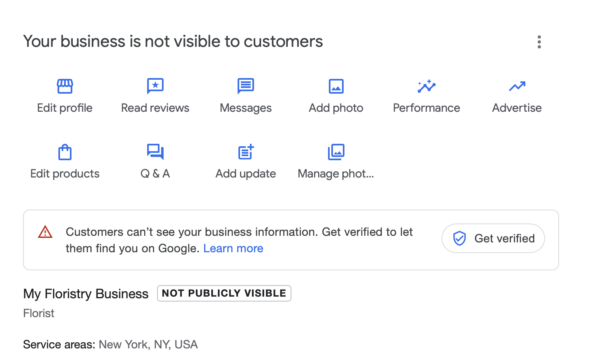Open Messages from the shortcut icons
Image resolution: width=610 pixels, height=364 pixels.
click(245, 86)
